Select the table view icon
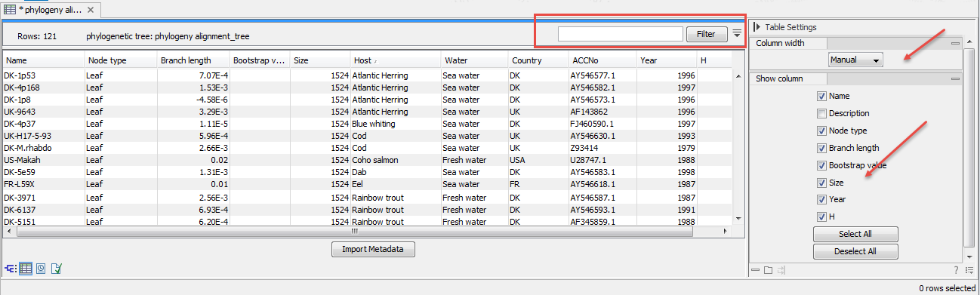This screenshot has width=980, height=295. point(26,268)
